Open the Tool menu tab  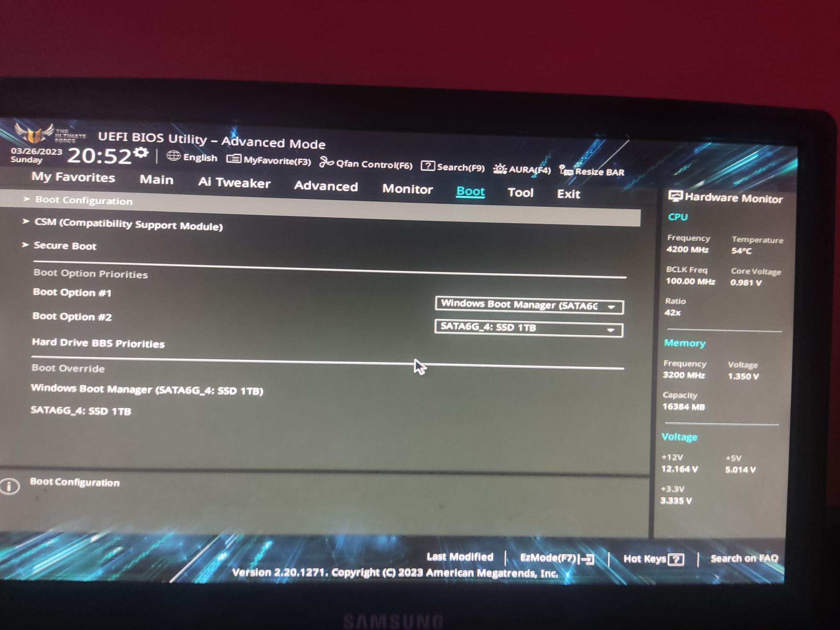(x=521, y=193)
